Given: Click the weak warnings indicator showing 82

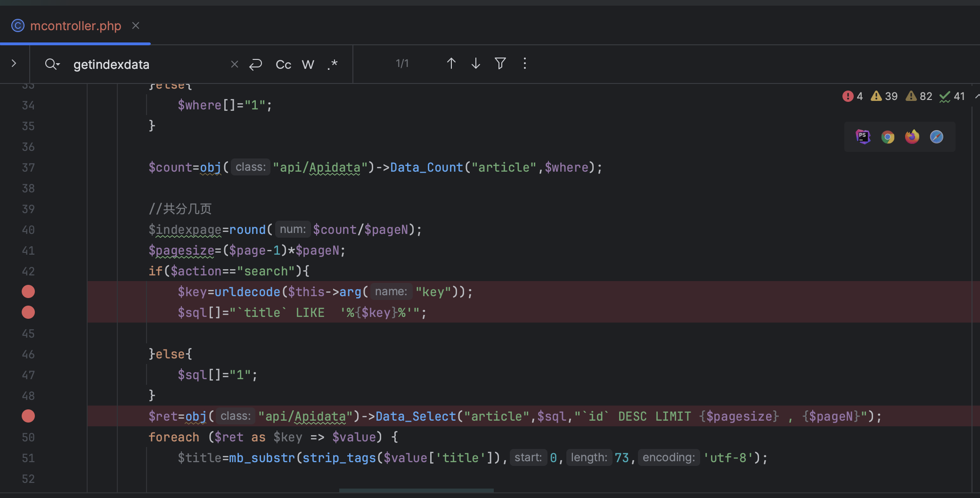Looking at the screenshot, I should click(x=919, y=96).
